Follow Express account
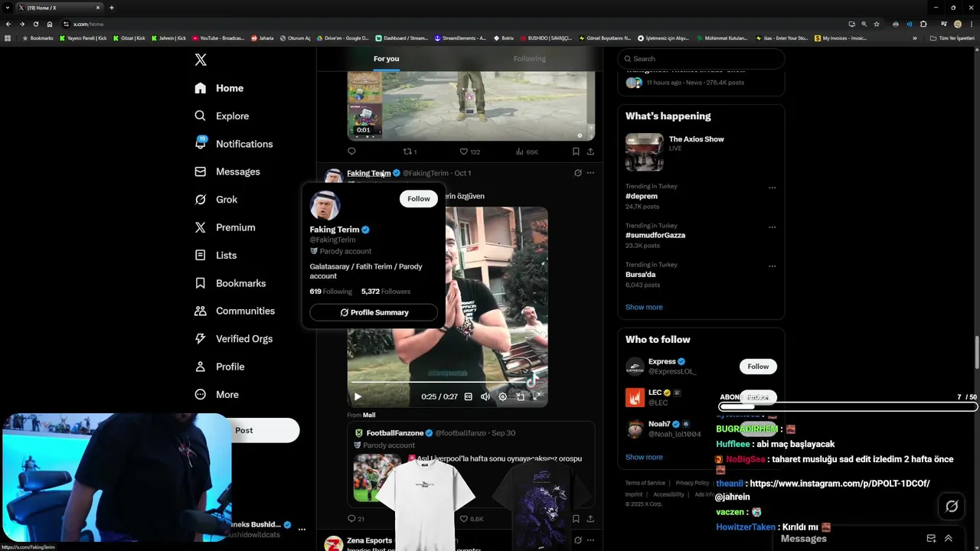 tap(758, 367)
